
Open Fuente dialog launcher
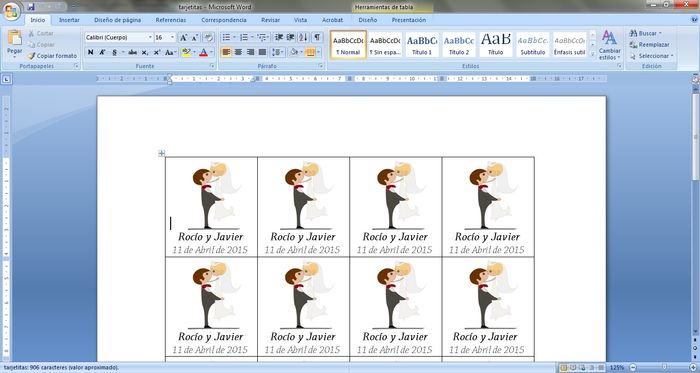coord(212,66)
